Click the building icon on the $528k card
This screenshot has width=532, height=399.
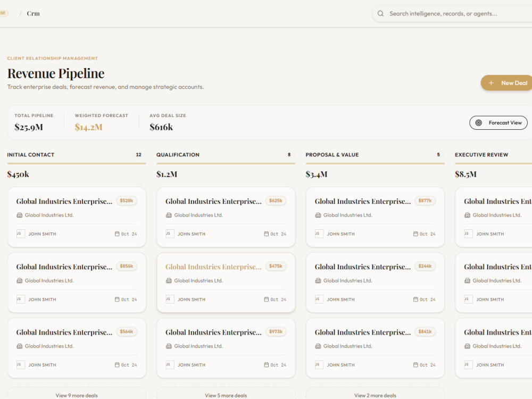19,215
